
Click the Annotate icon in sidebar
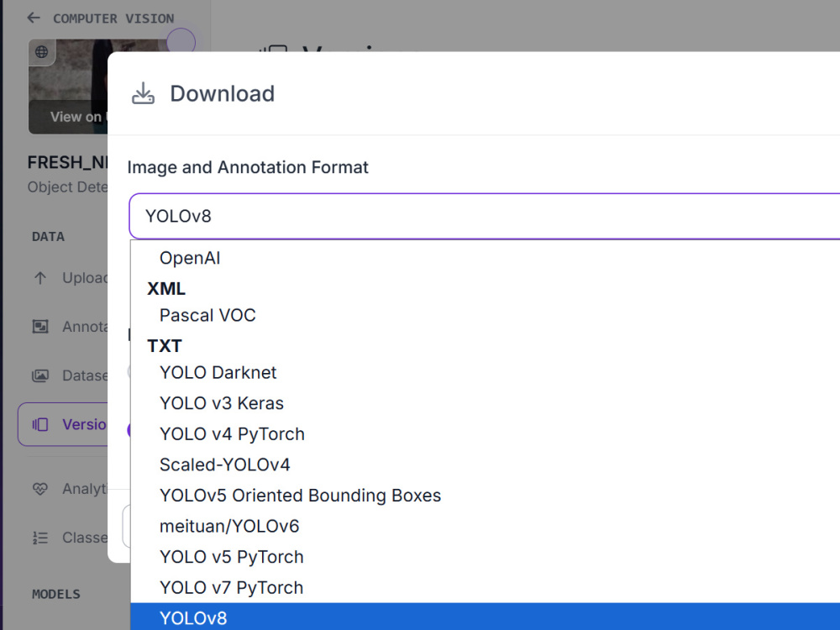tap(40, 327)
